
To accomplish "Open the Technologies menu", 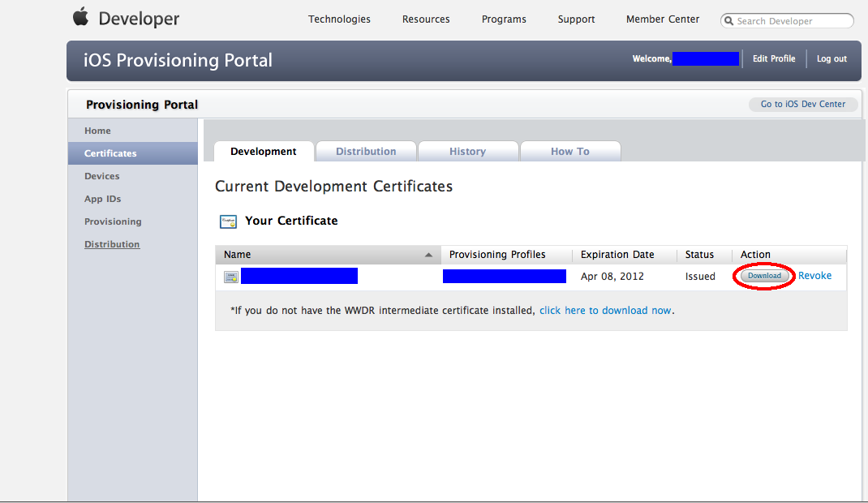I will [x=339, y=19].
